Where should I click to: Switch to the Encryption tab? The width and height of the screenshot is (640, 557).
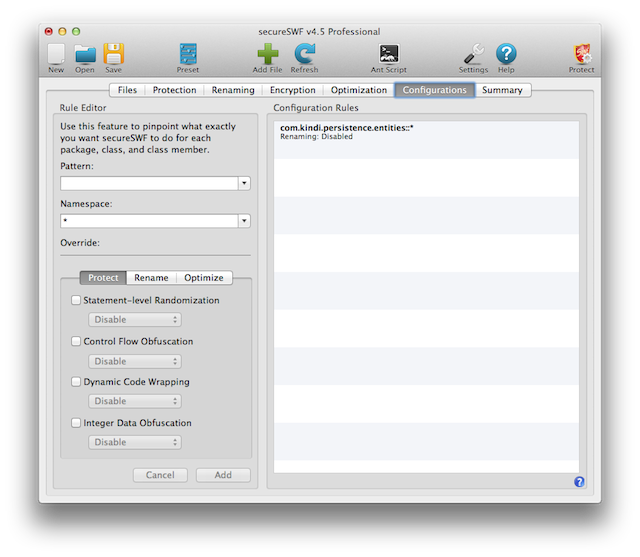[292, 90]
